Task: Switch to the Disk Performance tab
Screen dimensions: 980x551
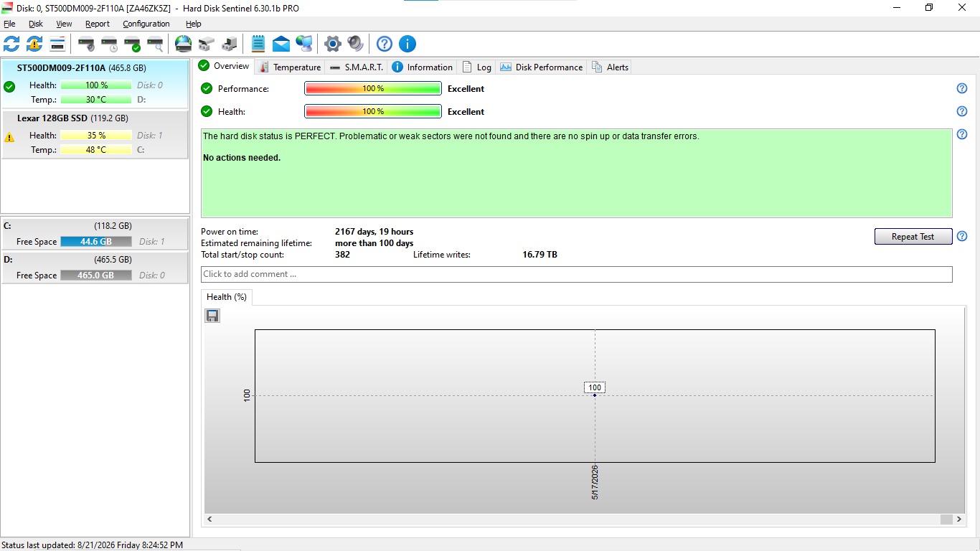Action: click(x=541, y=67)
